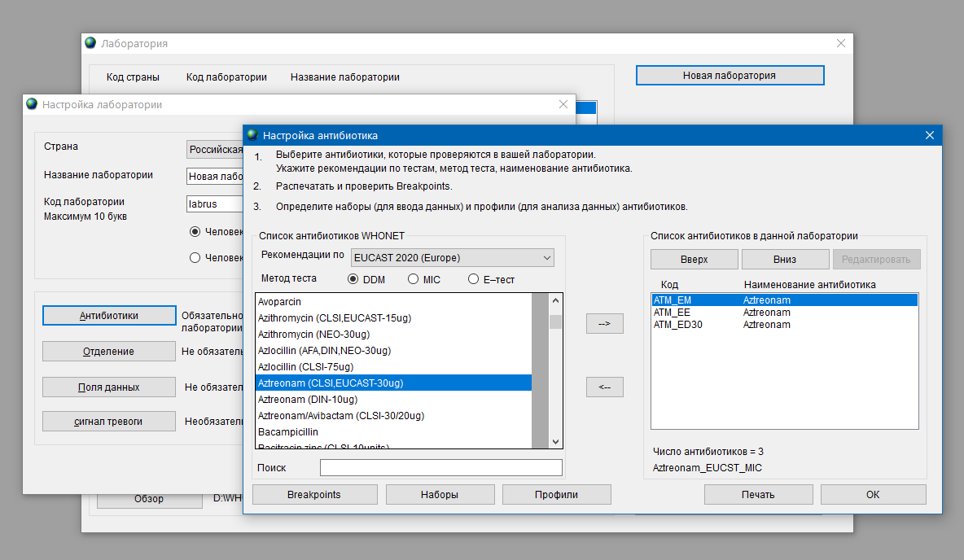The image size is (964, 560).
Task: Select Azlocillin (AFA,DIN,NEO-30ug)
Action: click(393, 350)
